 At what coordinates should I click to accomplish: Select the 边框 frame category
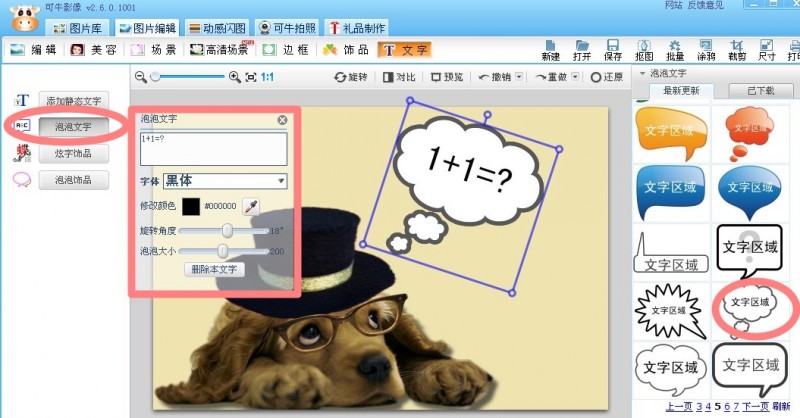pyautogui.click(x=286, y=50)
